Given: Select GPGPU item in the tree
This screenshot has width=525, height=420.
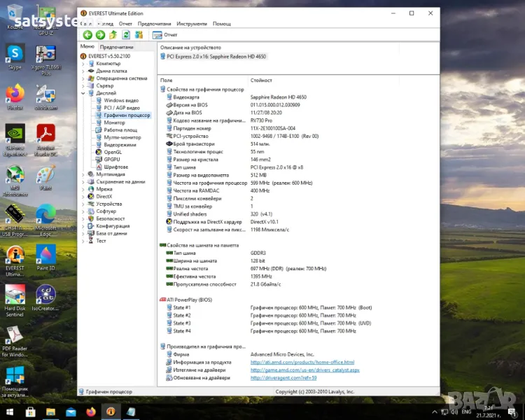Looking at the screenshot, I should [112, 160].
